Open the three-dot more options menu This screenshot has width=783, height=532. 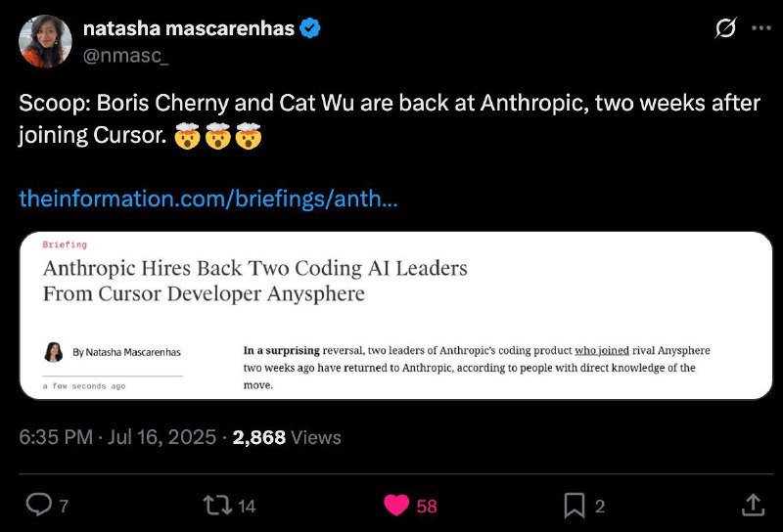click(x=761, y=28)
